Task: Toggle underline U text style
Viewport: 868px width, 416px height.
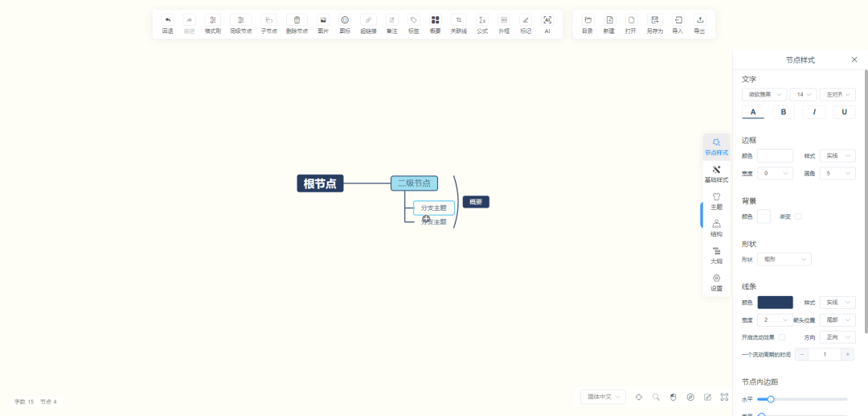Action: (x=844, y=112)
